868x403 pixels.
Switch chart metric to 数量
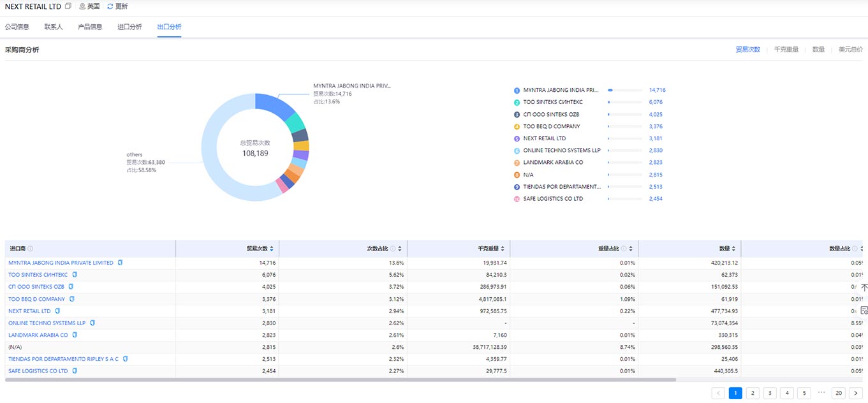818,49
